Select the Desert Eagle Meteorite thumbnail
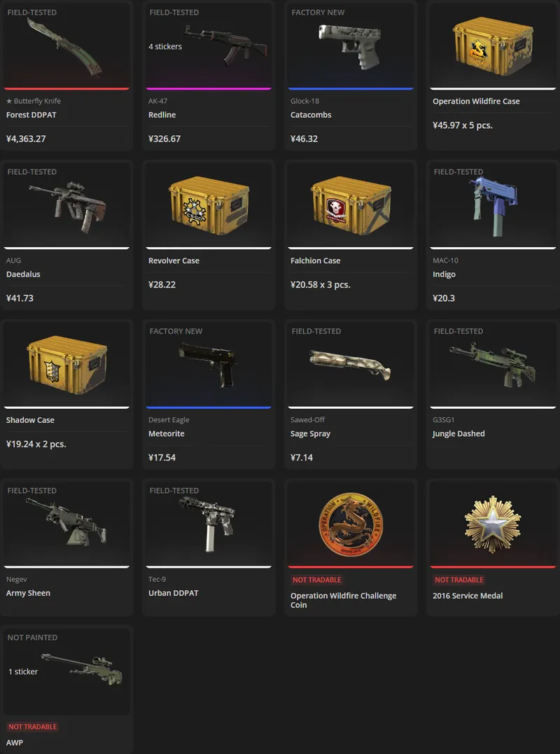The width and height of the screenshot is (560, 754). (208, 364)
